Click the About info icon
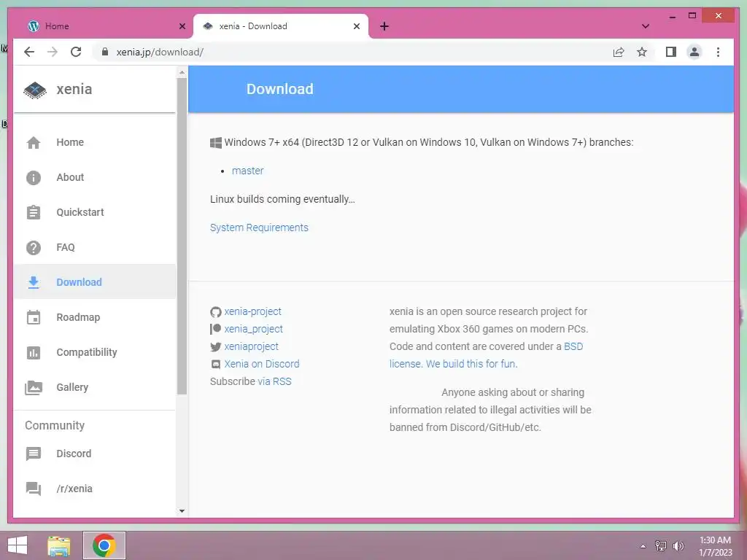The width and height of the screenshot is (747, 560). (34, 178)
